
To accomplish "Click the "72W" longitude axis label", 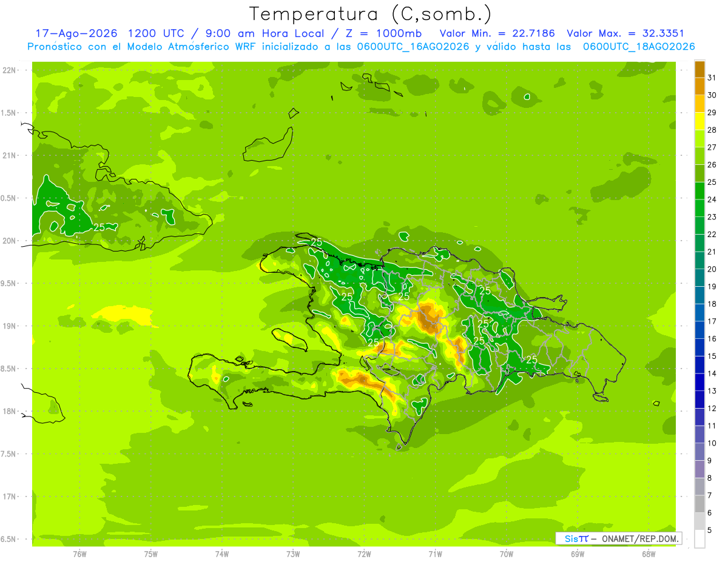I will (x=364, y=554).
